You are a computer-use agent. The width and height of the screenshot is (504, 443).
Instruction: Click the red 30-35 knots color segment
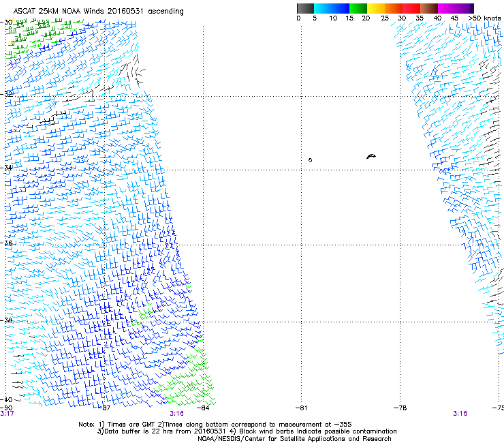coord(411,8)
